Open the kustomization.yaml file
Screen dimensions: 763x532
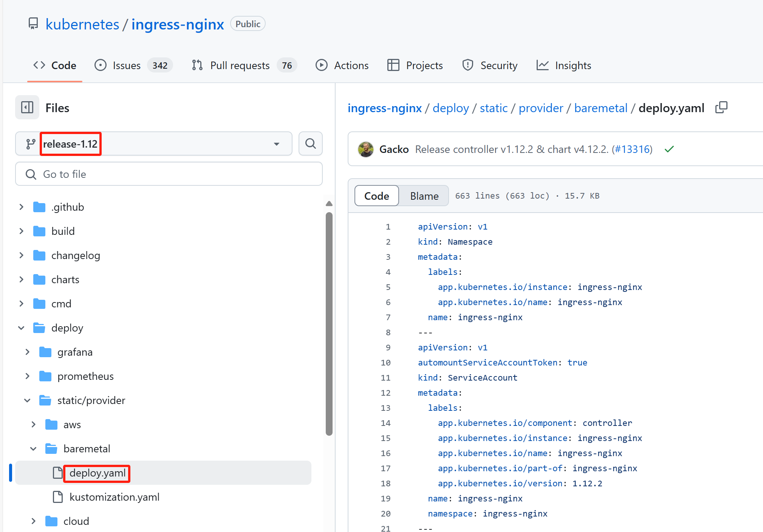(x=114, y=497)
